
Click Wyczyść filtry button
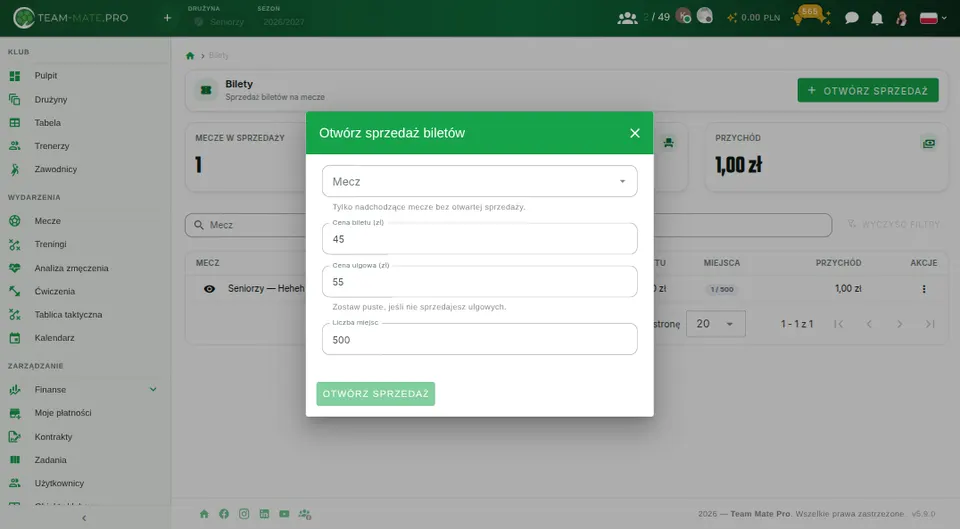click(x=893, y=225)
